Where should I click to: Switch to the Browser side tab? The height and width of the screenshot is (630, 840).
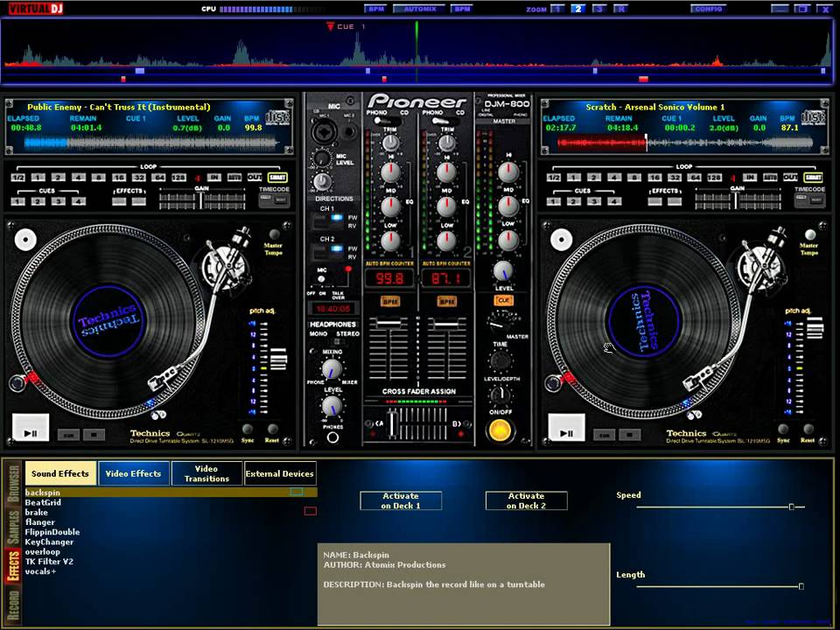click(13, 483)
